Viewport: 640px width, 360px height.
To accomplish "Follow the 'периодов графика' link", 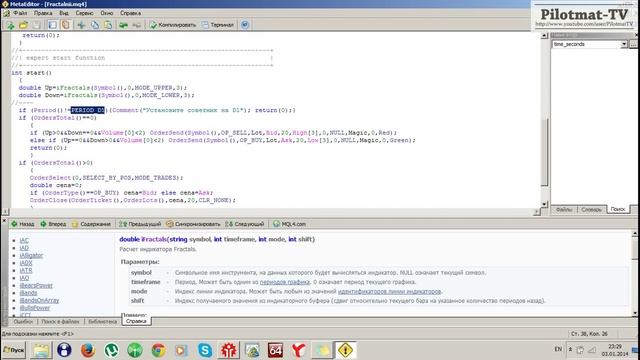I will coord(284,282).
